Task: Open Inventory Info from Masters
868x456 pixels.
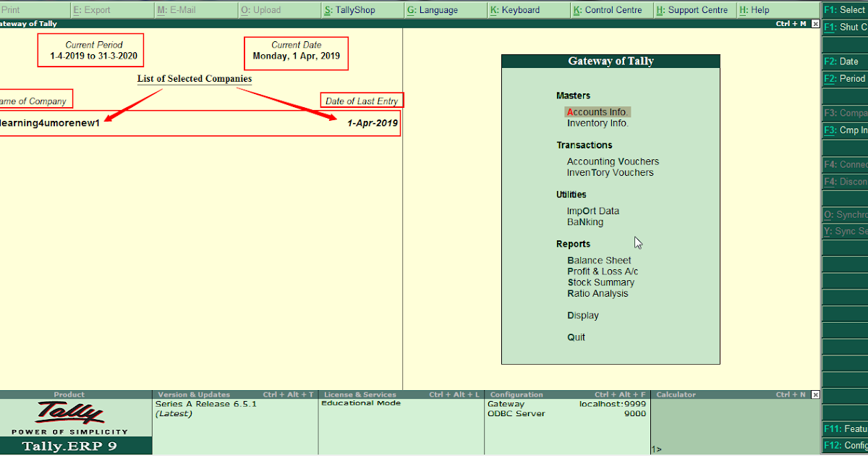Action: click(597, 123)
